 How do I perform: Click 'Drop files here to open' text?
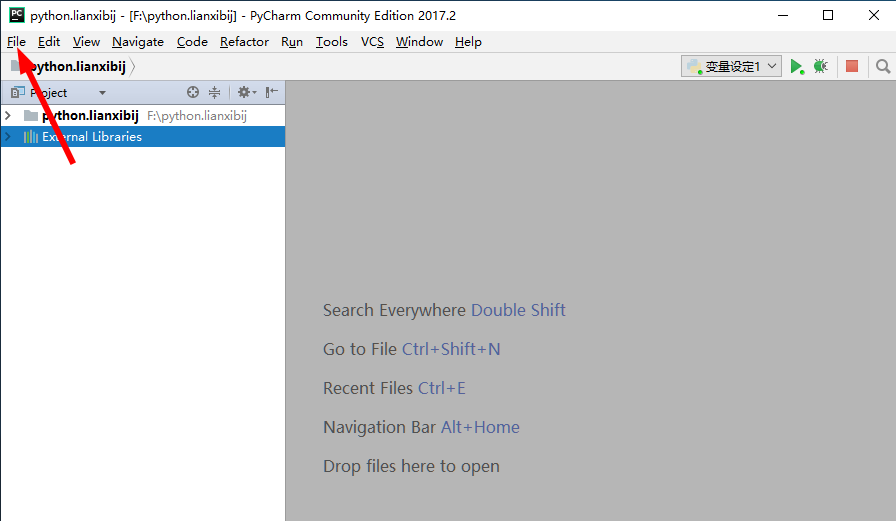pyautogui.click(x=411, y=466)
